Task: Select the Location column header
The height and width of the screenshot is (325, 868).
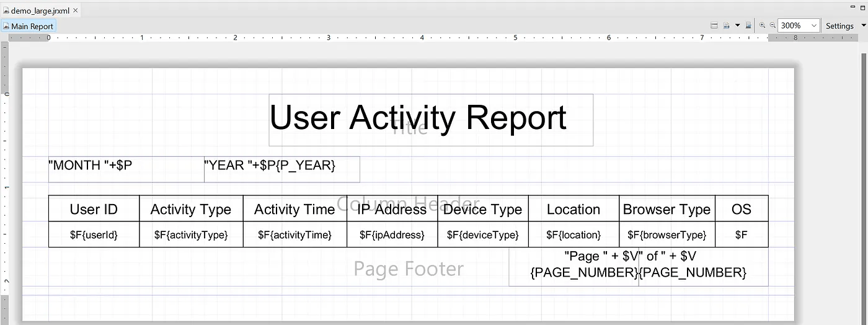Action: coord(573,209)
